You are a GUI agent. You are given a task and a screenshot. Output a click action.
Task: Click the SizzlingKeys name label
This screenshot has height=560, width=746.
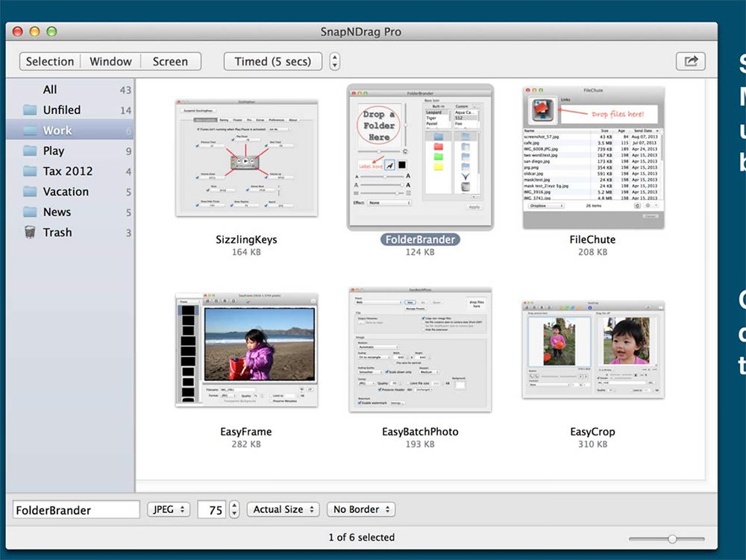pos(246,239)
